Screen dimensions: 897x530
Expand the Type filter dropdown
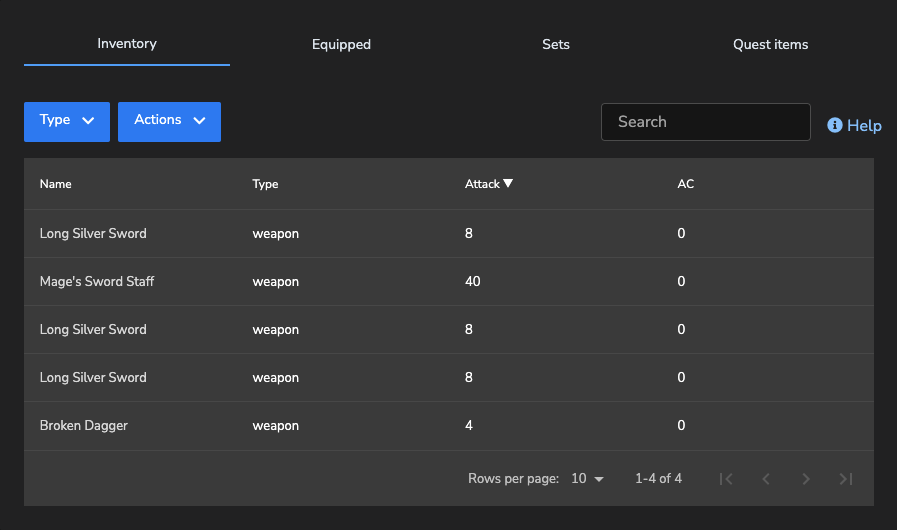[x=67, y=121]
